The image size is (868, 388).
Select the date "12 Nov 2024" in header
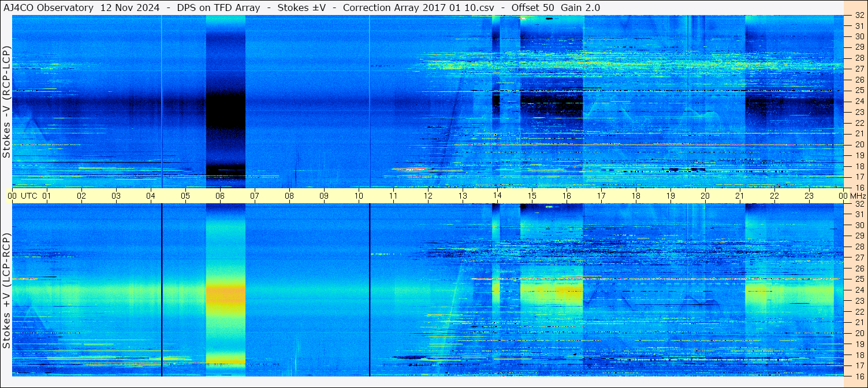tap(130, 8)
